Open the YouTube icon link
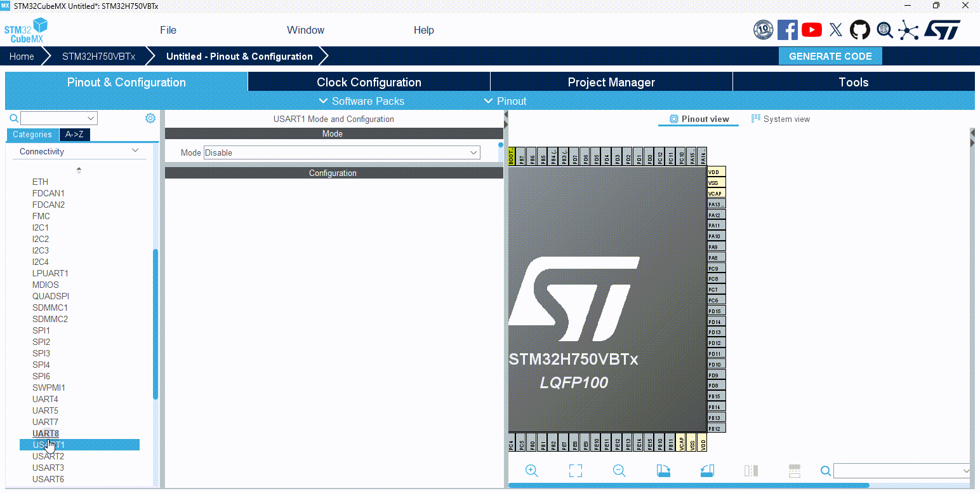The width and height of the screenshot is (980, 493). [x=812, y=30]
